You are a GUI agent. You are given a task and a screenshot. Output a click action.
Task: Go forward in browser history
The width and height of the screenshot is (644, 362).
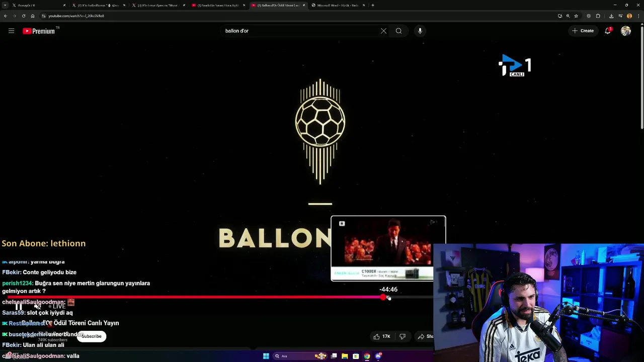15,16
